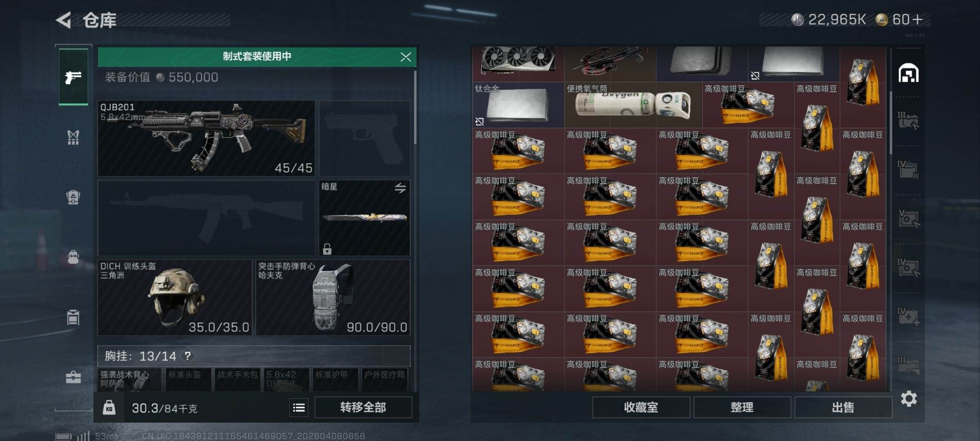Image resolution: width=980 pixels, height=441 pixels.
Task: Click the 转移全部 button
Action: [x=363, y=407]
